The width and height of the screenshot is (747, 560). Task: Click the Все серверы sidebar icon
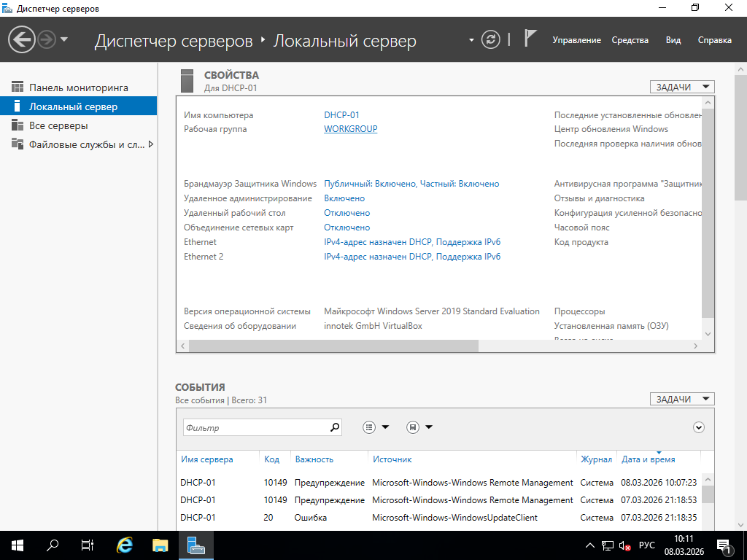click(18, 125)
